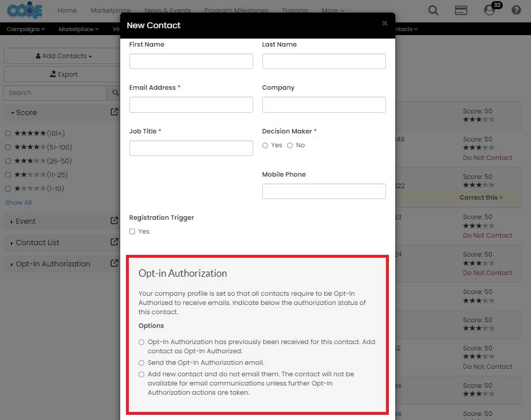Viewport: 531px width, 420px height.
Task: Open the payment card icon in header
Action: pyautogui.click(x=460, y=10)
